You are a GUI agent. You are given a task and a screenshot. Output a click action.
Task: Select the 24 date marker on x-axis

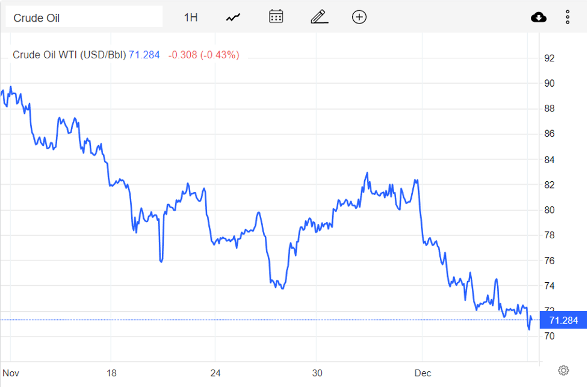(215, 373)
